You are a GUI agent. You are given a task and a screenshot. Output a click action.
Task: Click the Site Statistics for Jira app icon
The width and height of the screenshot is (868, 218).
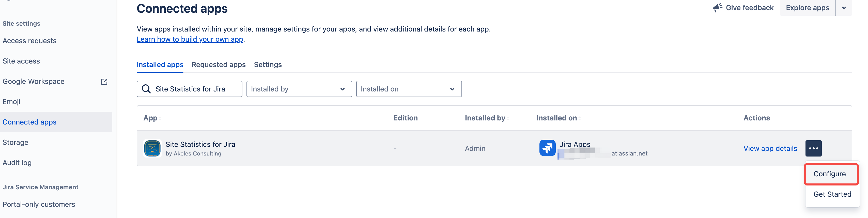coord(152,148)
